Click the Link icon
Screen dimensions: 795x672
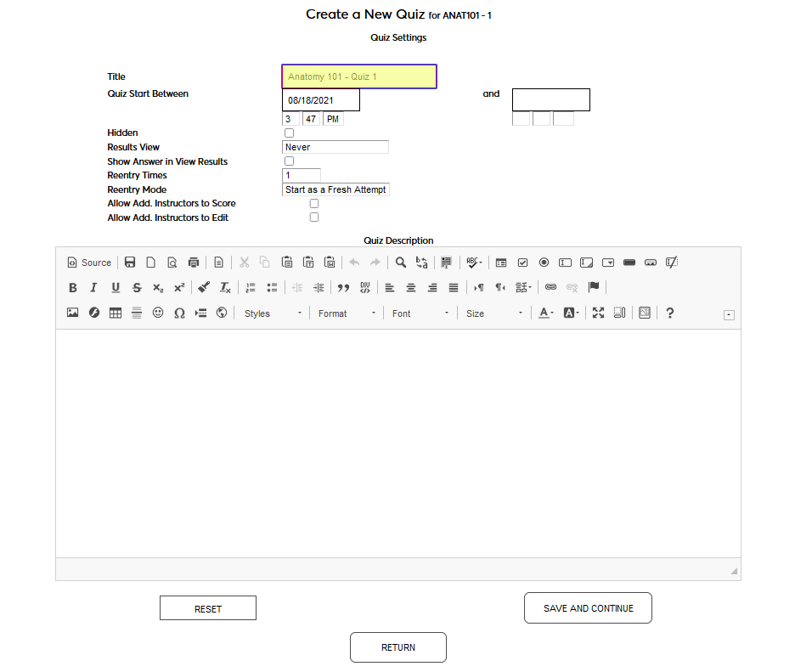tap(550, 287)
